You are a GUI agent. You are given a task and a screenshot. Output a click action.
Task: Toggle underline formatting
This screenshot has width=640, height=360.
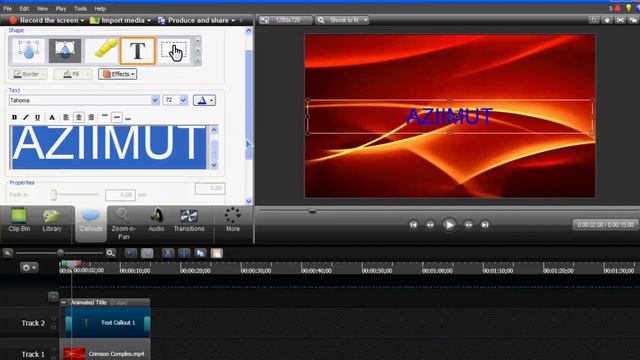(x=38, y=118)
